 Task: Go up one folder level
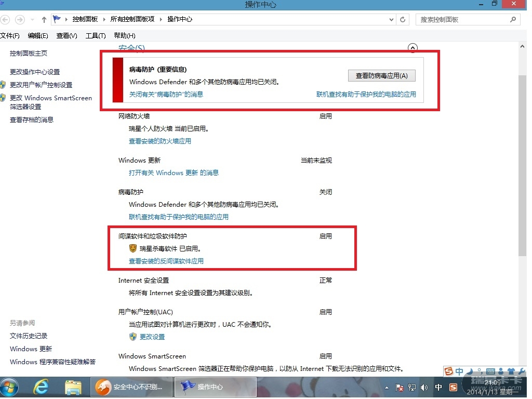[x=44, y=20]
